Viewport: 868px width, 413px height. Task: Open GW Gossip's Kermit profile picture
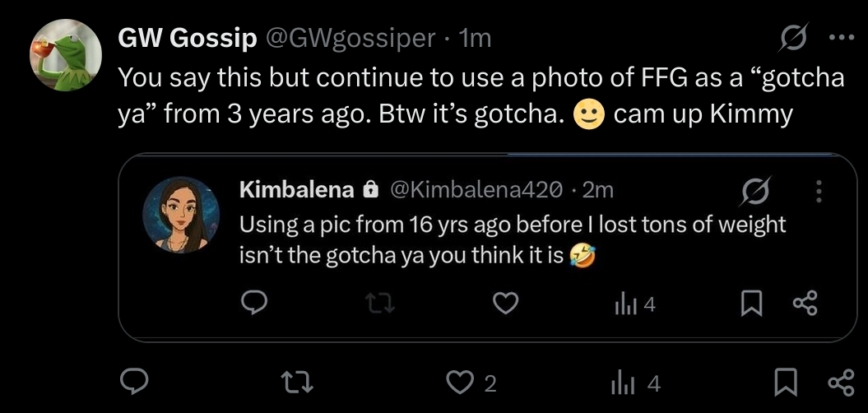click(x=65, y=53)
